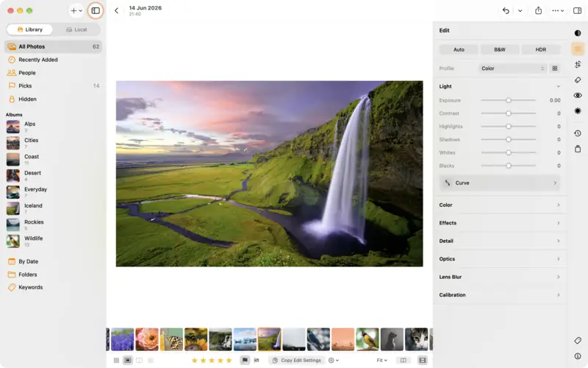Expand the Lens Blur section

pos(500,277)
